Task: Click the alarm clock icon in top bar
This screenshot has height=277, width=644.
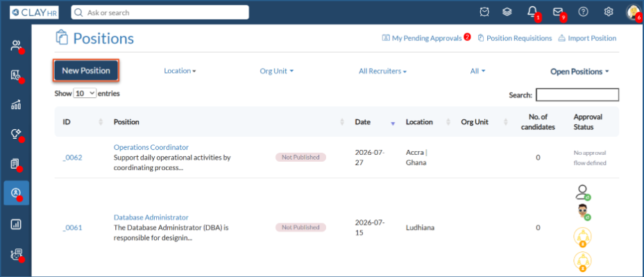Action: pyautogui.click(x=484, y=12)
